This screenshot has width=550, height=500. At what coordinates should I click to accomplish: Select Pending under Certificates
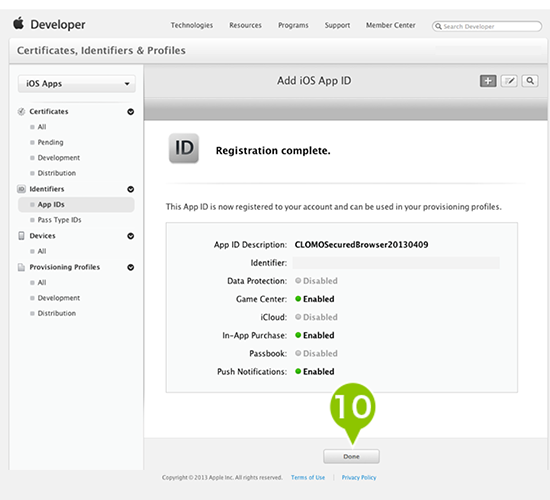51,142
